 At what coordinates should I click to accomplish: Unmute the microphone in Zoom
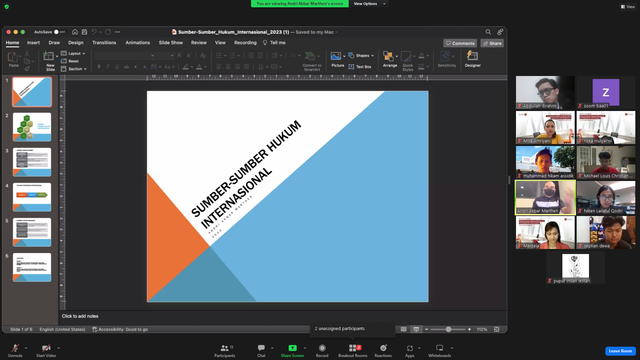point(15,351)
